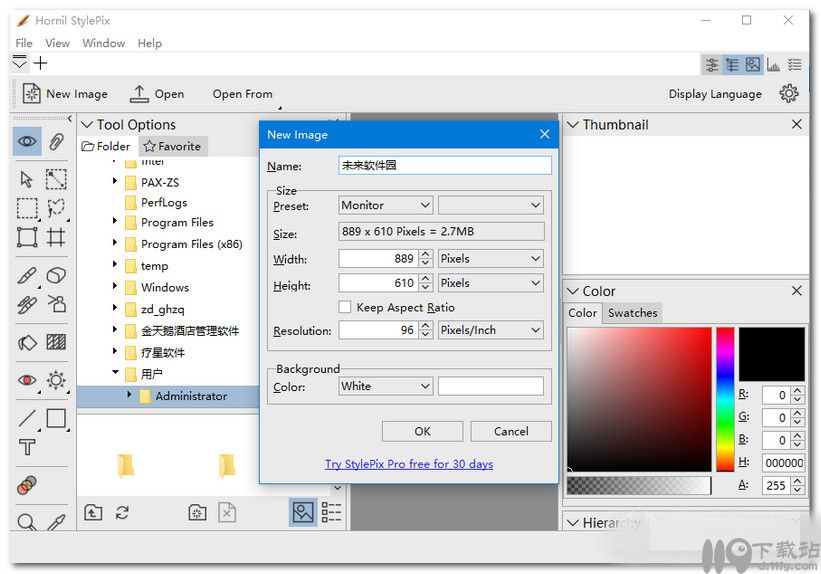Collapse the Tool Options panel
821x574 pixels.
coord(87,125)
